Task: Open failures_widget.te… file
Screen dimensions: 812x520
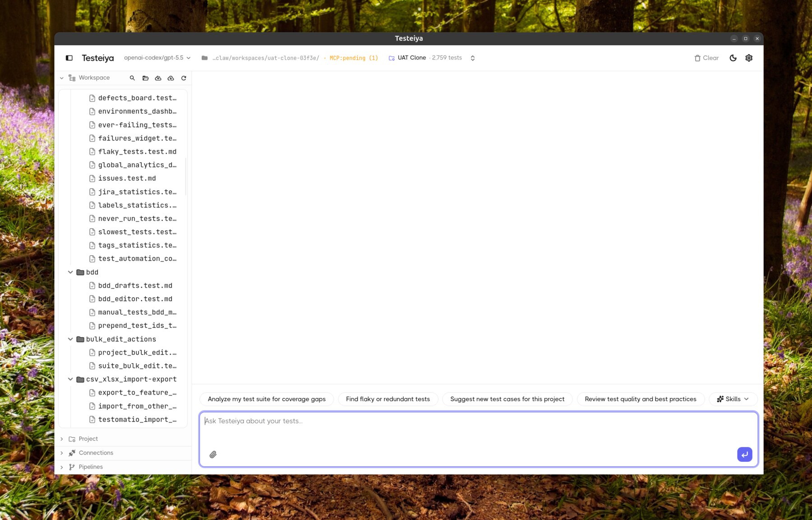Action: coord(133,138)
